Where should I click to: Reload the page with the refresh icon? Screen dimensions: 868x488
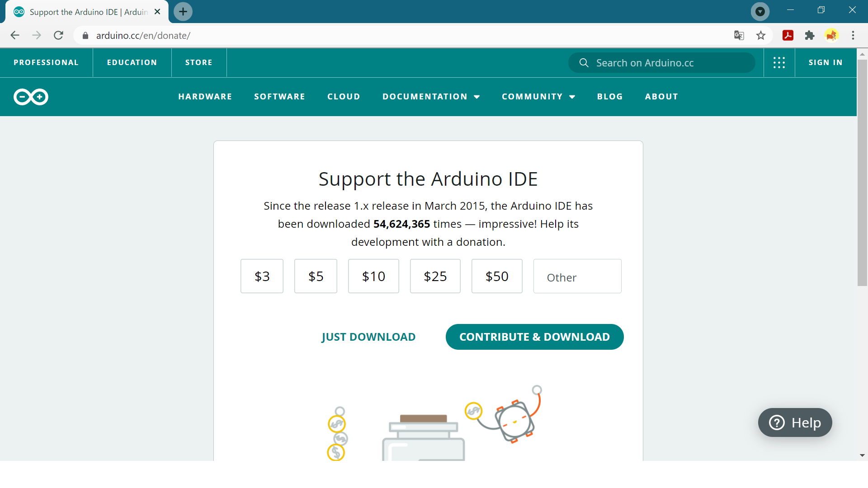[x=58, y=35]
